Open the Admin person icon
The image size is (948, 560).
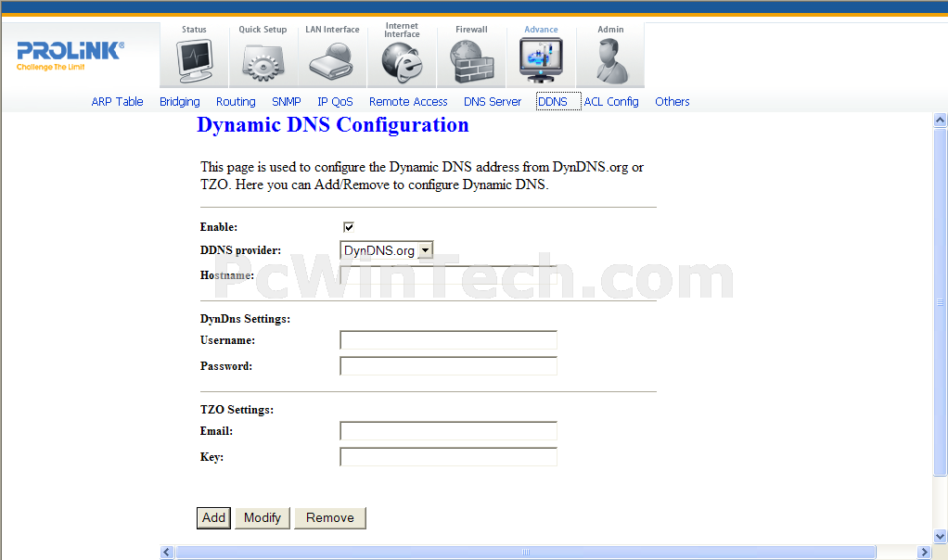(x=610, y=61)
